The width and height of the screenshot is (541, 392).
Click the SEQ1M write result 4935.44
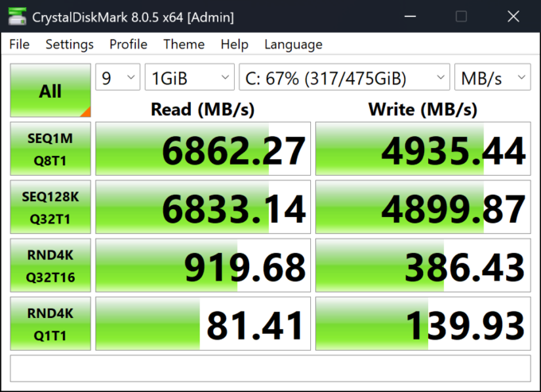pos(423,149)
